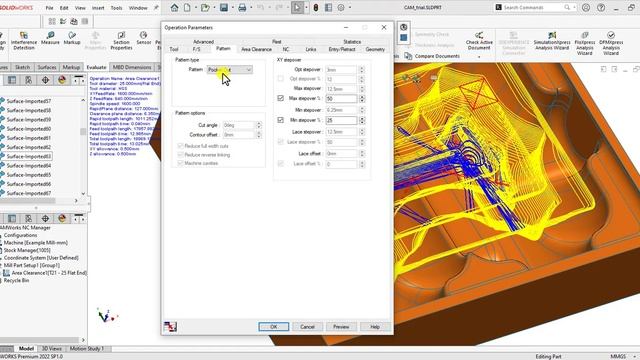
Task: Open dropdown arrow next to Options gear
Action: coord(349,7)
